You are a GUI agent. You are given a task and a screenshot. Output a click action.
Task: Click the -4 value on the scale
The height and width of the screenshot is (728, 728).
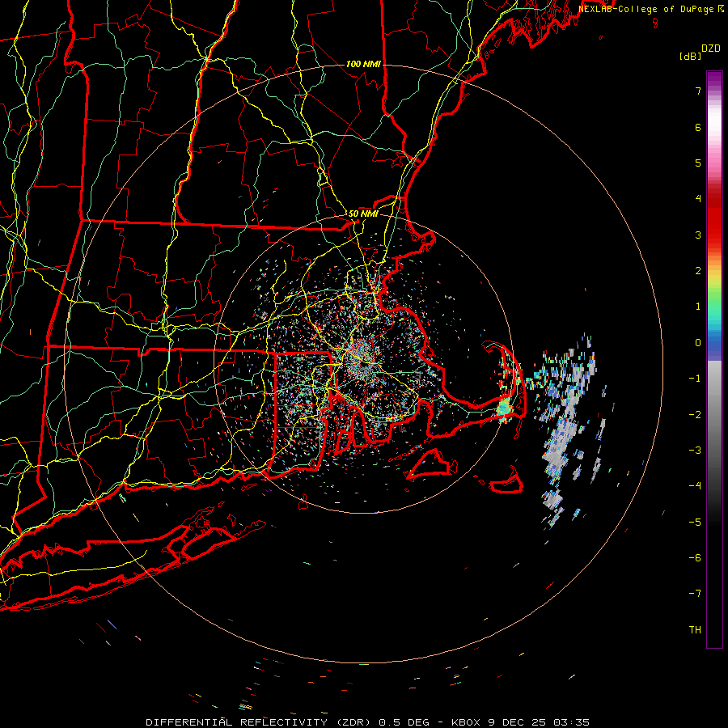pyautogui.click(x=695, y=486)
